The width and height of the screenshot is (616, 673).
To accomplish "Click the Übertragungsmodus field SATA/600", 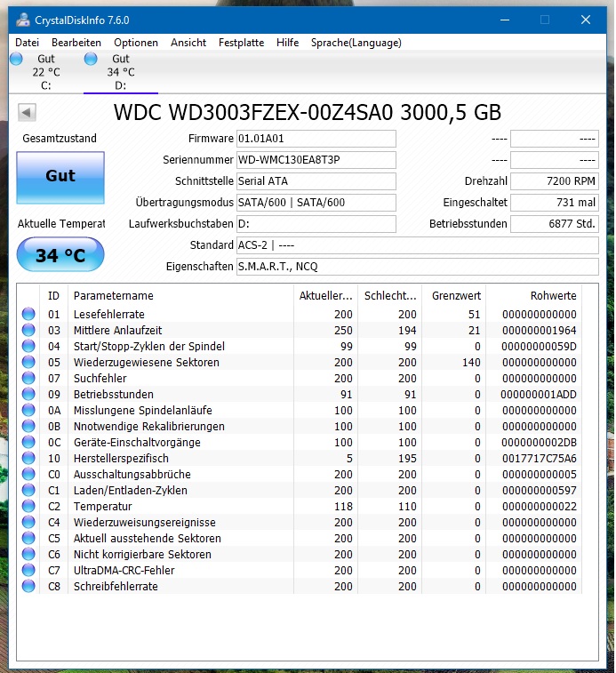I will point(316,203).
